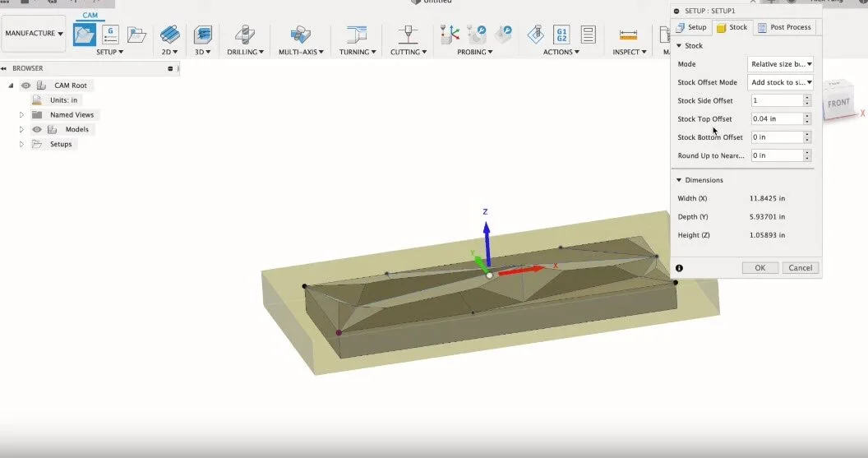Screen dimensions: 868x458
Task: Click the Browser panel options dot
Action: (x=170, y=69)
